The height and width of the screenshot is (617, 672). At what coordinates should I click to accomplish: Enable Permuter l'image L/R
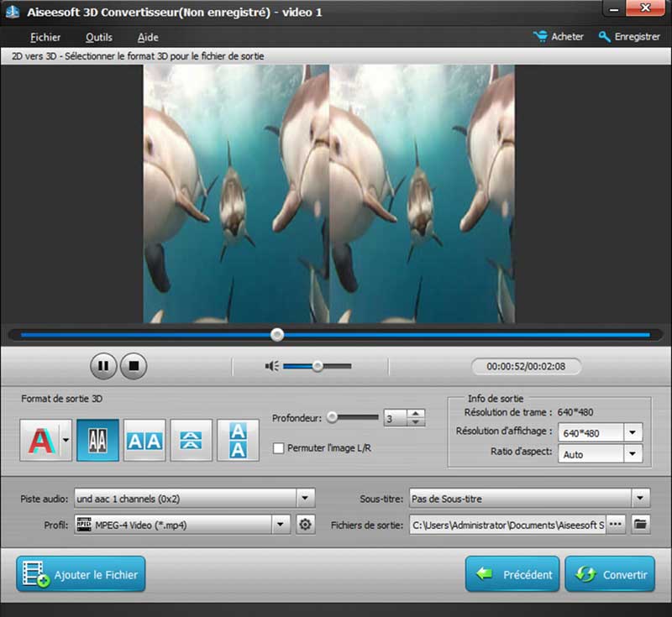pos(278,449)
